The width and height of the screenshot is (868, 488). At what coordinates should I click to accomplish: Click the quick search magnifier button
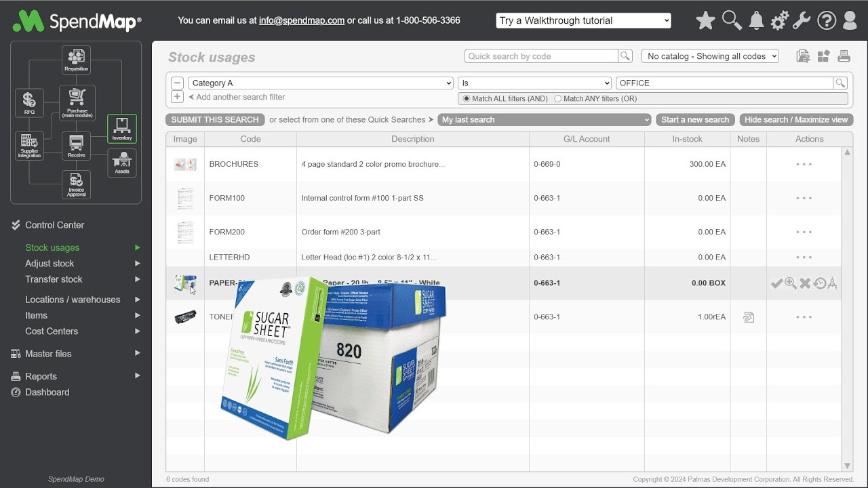coord(625,56)
